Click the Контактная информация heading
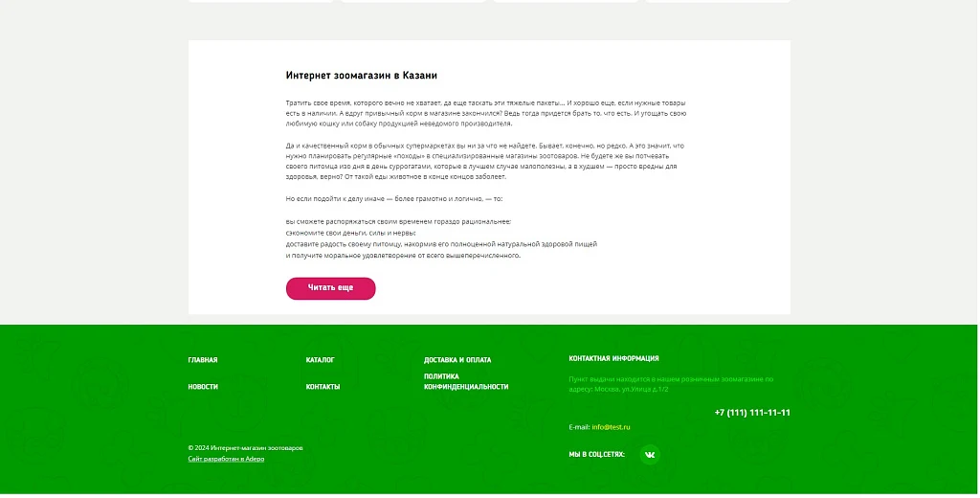 pos(613,359)
